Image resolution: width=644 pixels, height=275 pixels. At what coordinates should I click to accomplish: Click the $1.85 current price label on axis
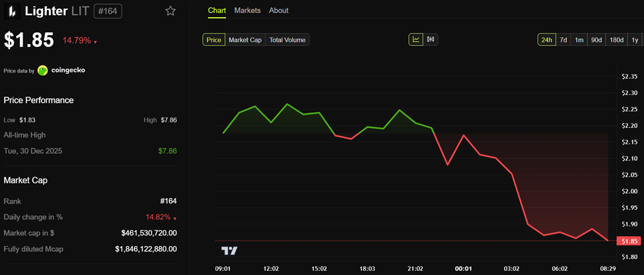[x=629, y=241]
